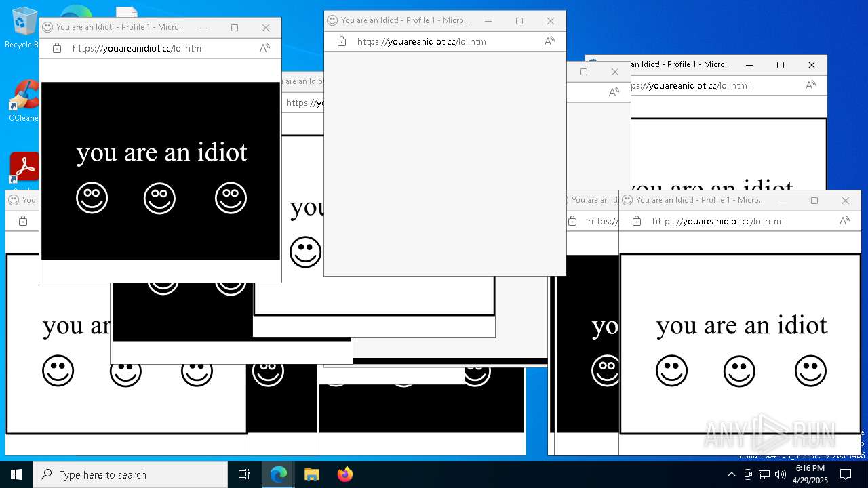Open Task View on the taskbar
This screenshot has width=868, height=488.
coord(244,474)
